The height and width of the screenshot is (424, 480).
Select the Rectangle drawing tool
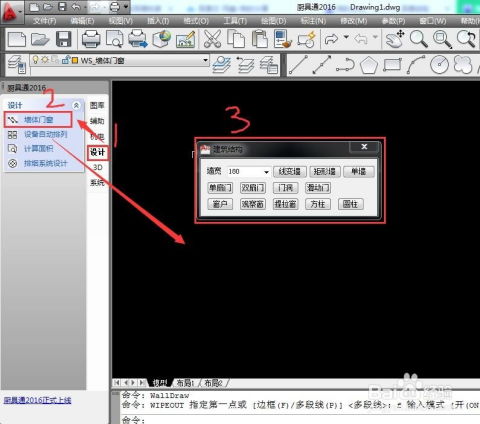pos(392,65)
